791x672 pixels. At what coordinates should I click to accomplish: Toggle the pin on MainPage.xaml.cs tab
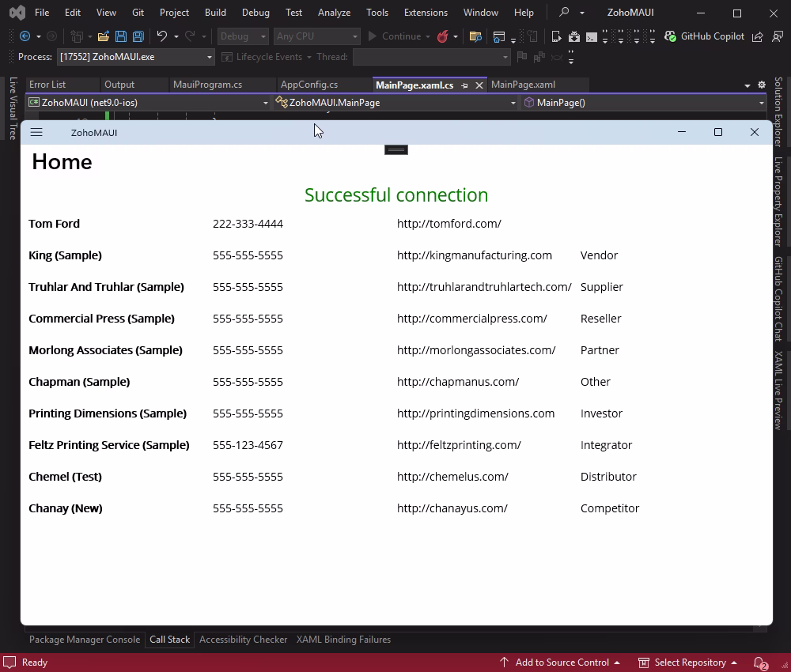pyautogui.click(x=464, y=85)
